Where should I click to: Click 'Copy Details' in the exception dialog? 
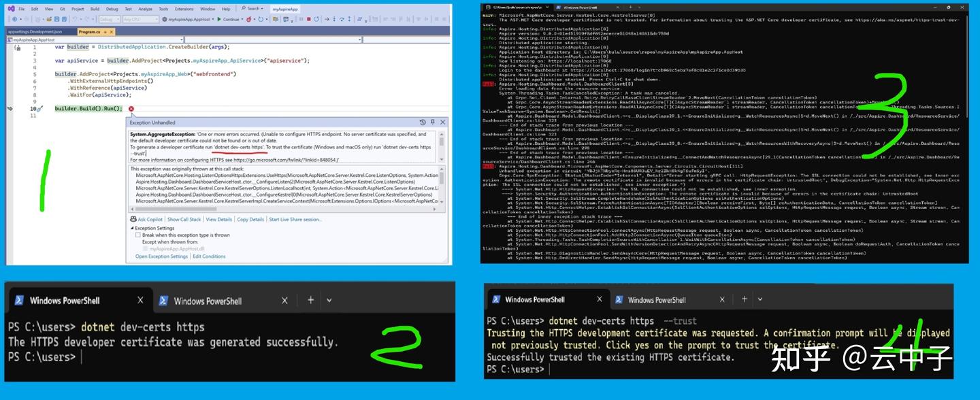250,220
